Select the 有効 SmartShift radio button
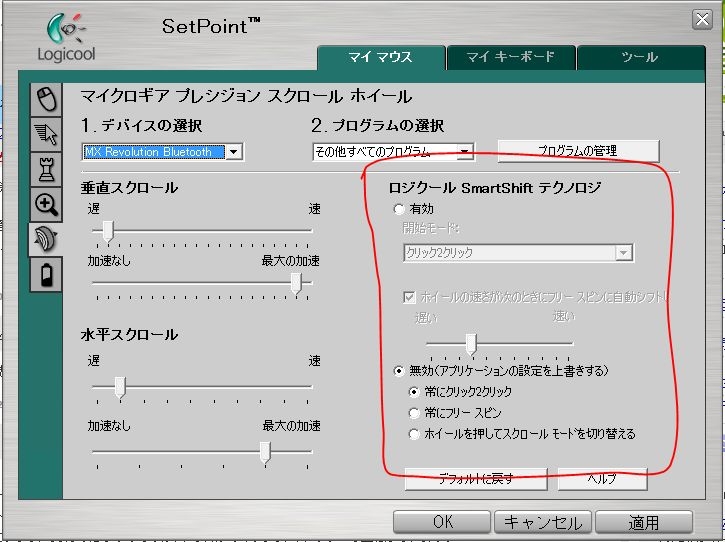 (x=399, y=209)
